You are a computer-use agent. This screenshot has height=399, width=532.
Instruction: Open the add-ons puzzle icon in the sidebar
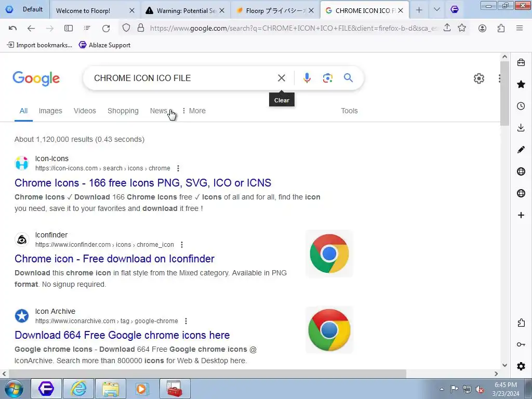click(521, 323)
